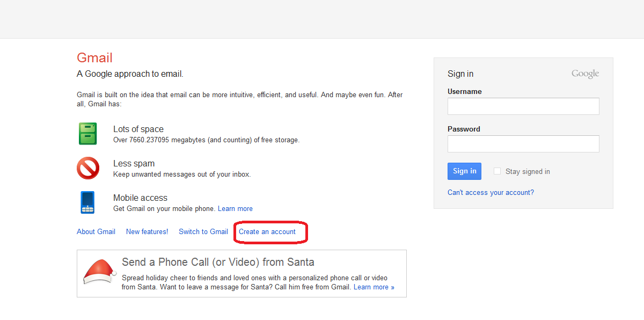
Task: Click the blue mobile phone icon
Action: point(87,202)
